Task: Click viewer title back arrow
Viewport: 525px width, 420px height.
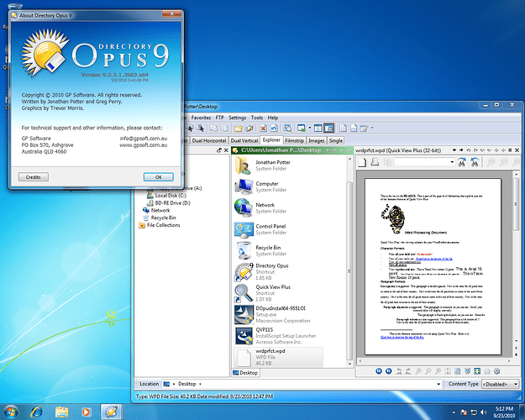Action: (454, 150)
